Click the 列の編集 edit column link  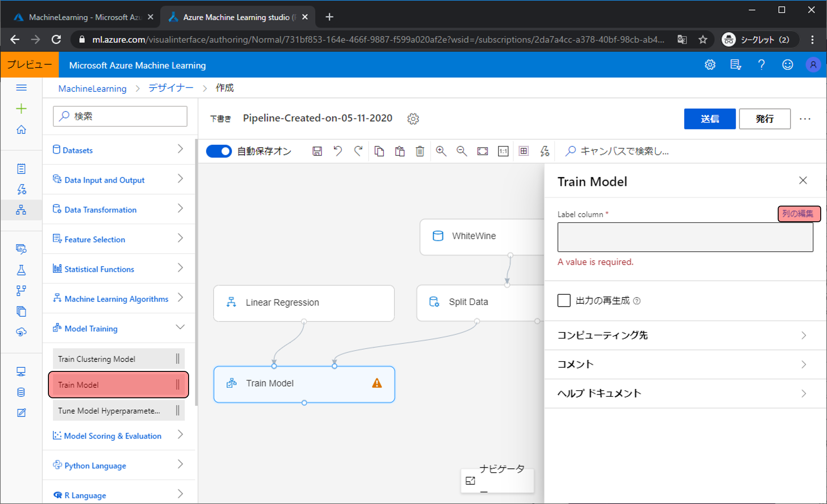(798, 214)
